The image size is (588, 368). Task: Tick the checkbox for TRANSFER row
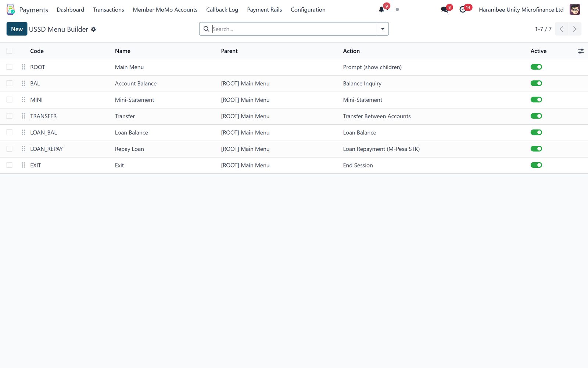(x=10, y=116)
